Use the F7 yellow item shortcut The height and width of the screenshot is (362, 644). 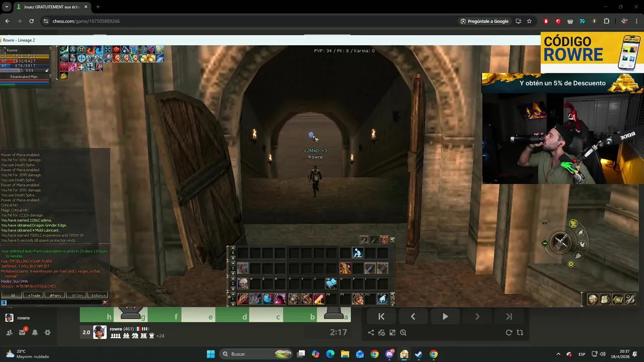point(319,300)
